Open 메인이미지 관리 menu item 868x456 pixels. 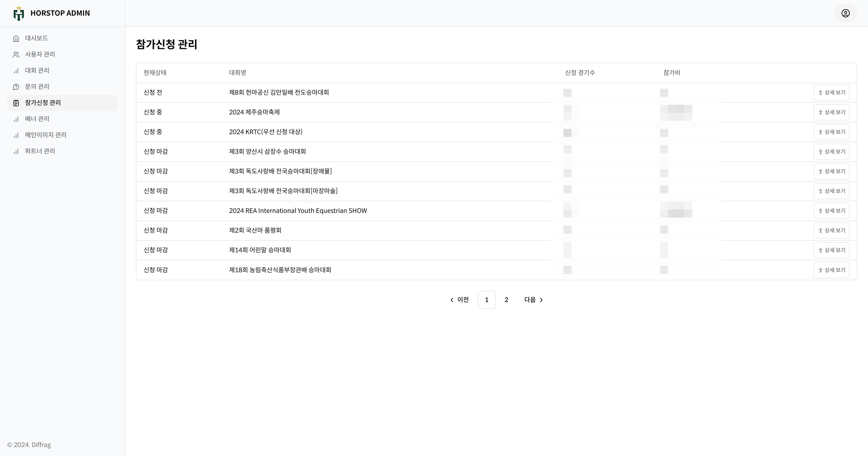(x=45, y=135)
